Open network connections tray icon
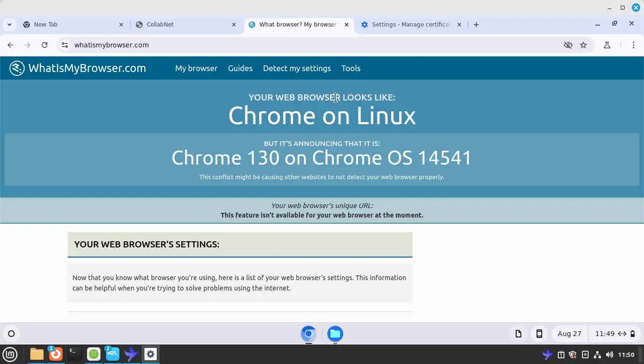The width and height of the screenshot is (644, 364). 597,355
